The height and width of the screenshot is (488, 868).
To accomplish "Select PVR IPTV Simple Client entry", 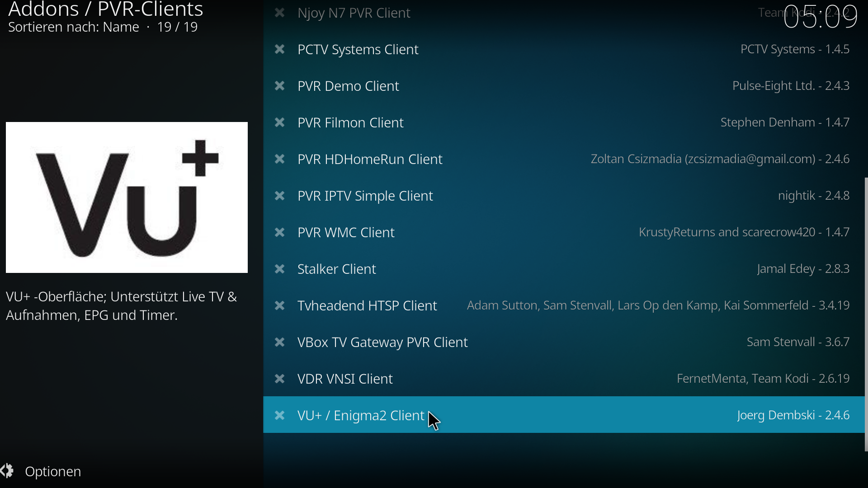I will click(564, 196).
